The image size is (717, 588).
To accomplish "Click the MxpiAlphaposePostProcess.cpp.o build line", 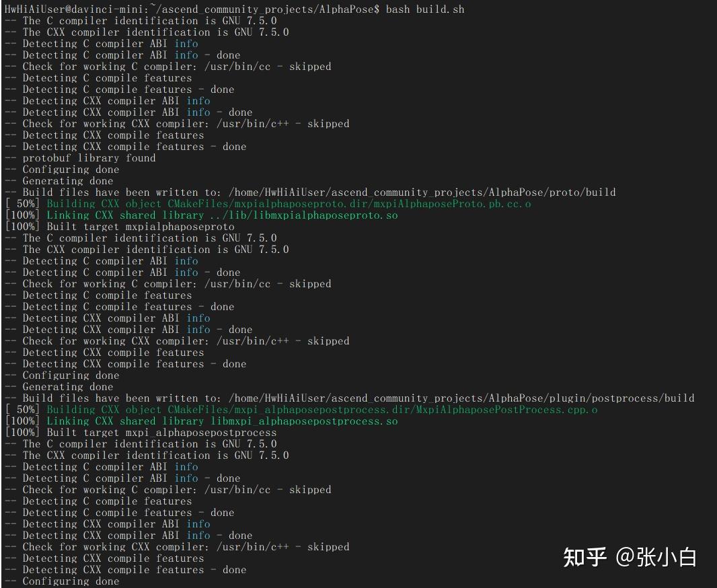I will [322, 410].
